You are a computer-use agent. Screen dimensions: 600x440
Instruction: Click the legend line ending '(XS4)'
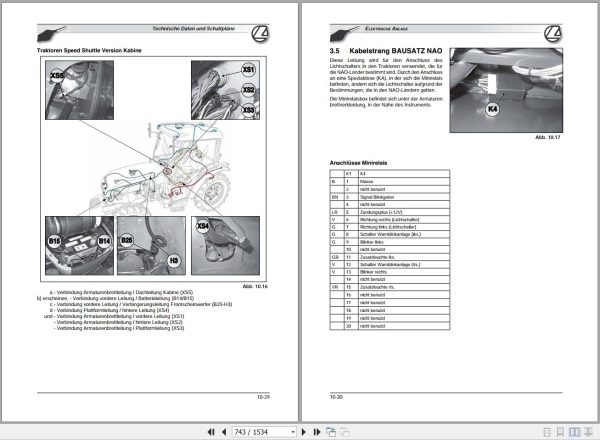click(109, 310)
